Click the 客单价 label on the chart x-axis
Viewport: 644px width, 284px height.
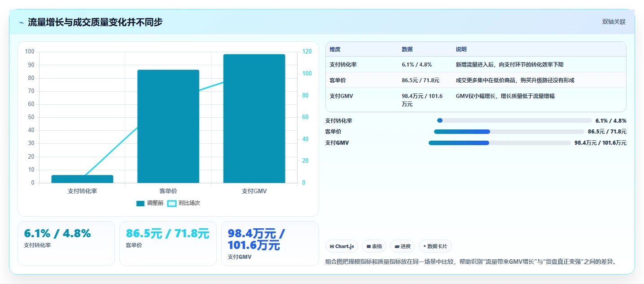[x=168, y=191]
